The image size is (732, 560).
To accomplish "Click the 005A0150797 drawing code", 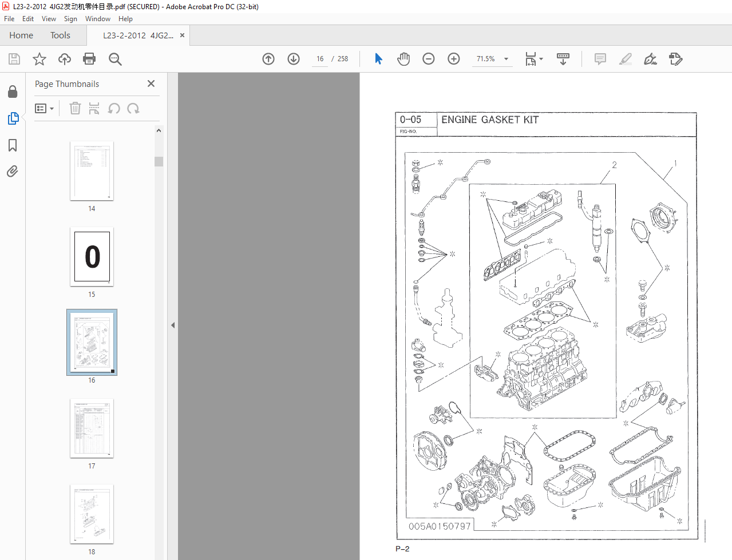I will point(440,526).
